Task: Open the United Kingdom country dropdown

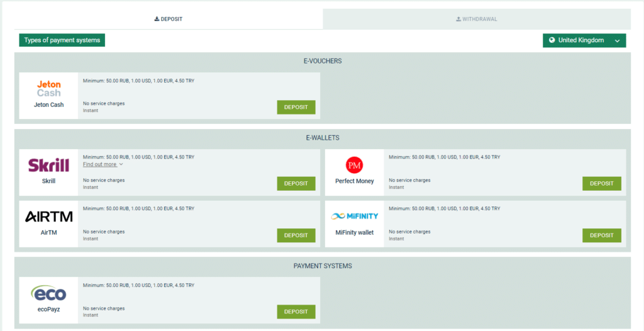Action: tap(584, 40)
